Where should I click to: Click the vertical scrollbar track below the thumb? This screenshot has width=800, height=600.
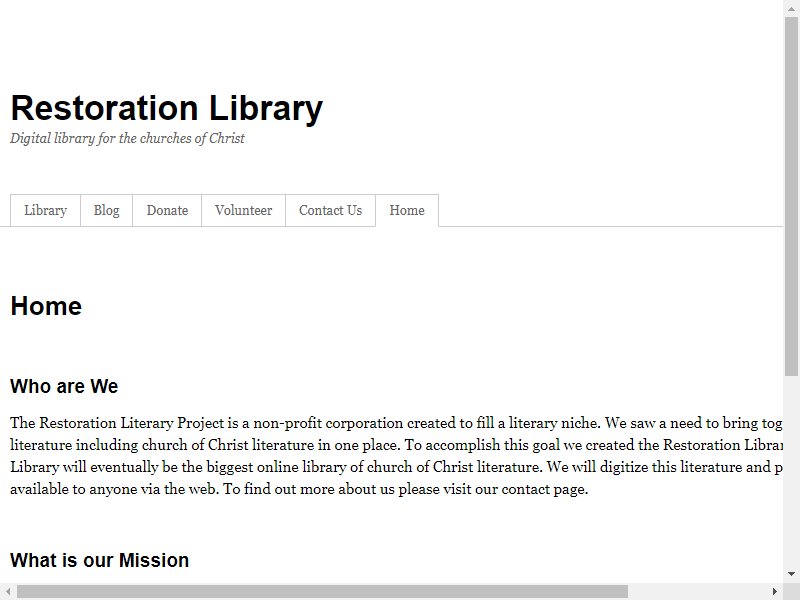click(791, 471)
